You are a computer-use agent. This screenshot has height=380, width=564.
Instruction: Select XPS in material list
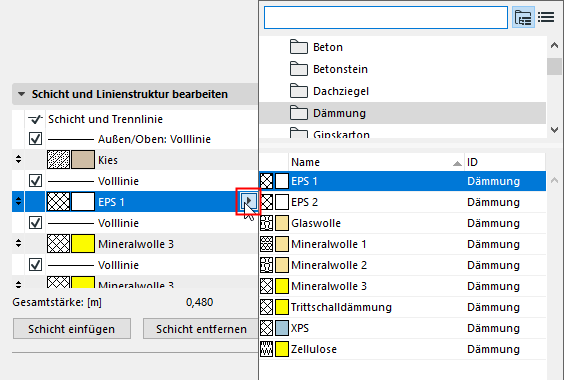coord(402,328)
